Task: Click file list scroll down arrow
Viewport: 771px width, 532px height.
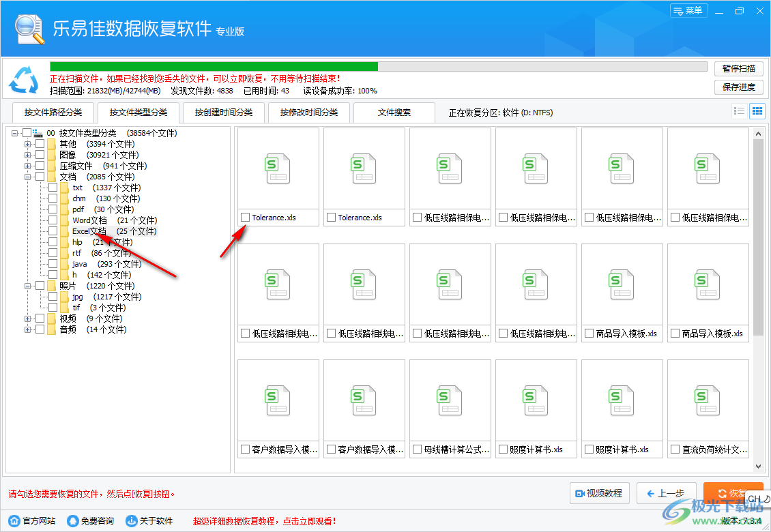Action: click(758, 466)
